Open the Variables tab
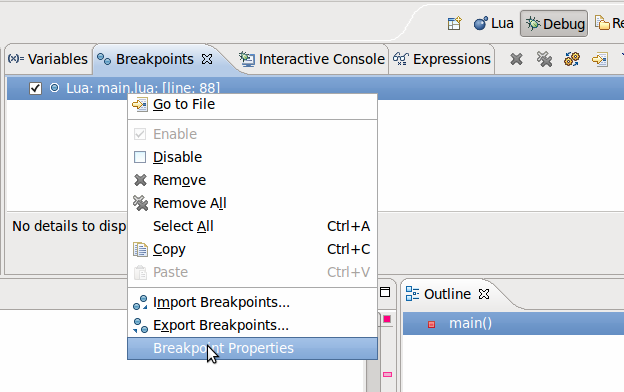 [x=48, y=59]
